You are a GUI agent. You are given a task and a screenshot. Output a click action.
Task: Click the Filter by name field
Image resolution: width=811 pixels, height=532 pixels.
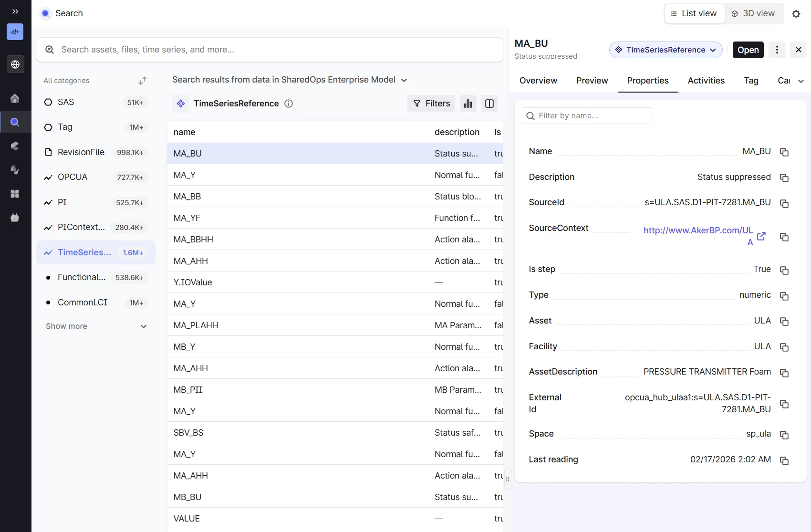[x=587, y=115]
